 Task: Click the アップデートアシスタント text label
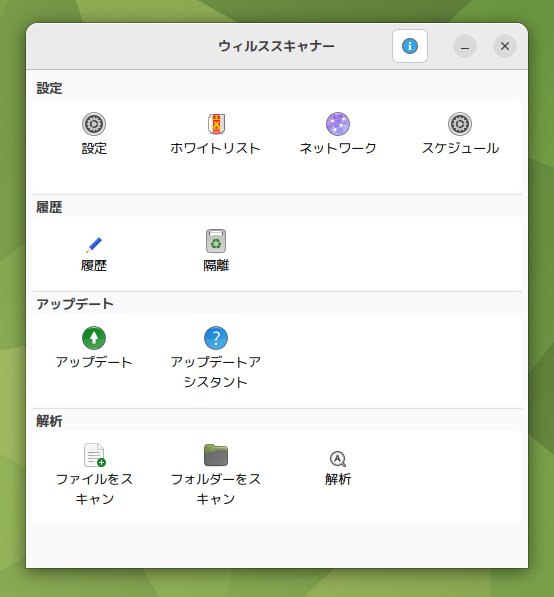(216, 372)
